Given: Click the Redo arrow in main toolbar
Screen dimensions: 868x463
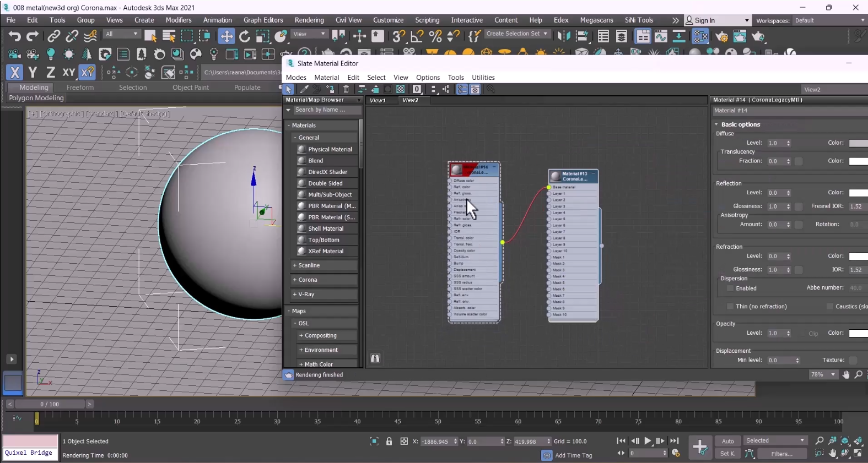Looking at the screenshot, I should [x=33, y=36].
